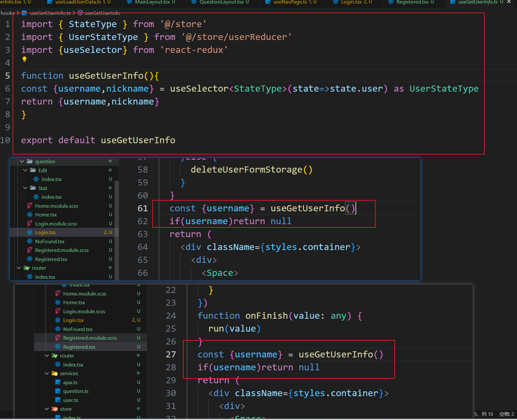
Task: Click the React icon beside NoFound.tsx
Action: (x=29, y=241)
